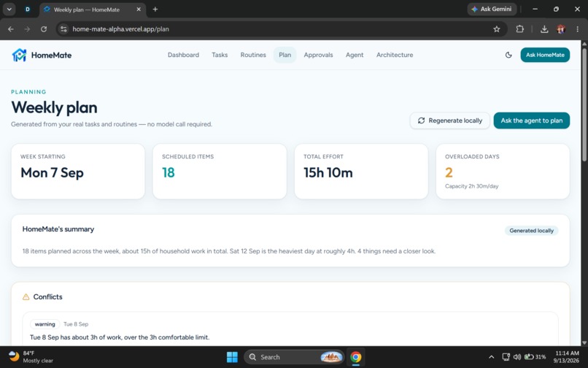The height and width of the screenshot is (368, 588).
Task: Select the Weekly plan — HomeMate tab
Action: click(x=93, y=9)
